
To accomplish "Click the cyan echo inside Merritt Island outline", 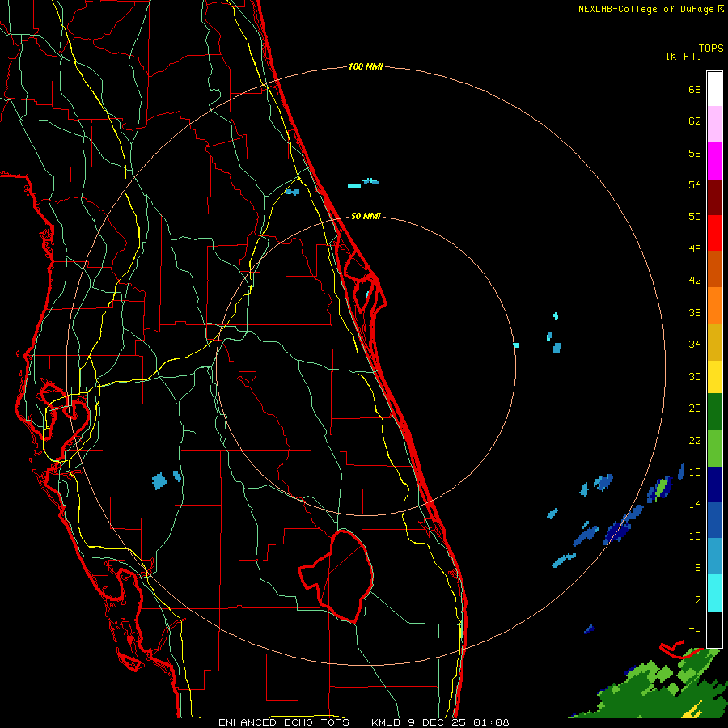I will pyautogui.click(x=366, y=294).
